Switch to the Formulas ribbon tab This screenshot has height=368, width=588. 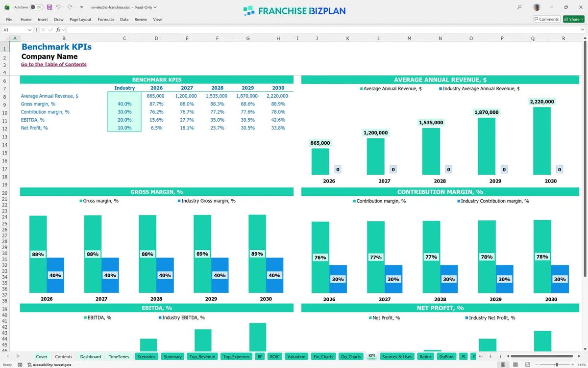click(106, 19)
